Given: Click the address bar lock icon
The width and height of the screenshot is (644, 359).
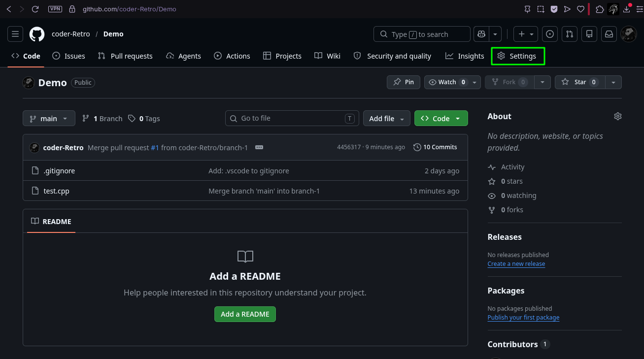Looking at the screenshot, I should [x=72, y=9].
